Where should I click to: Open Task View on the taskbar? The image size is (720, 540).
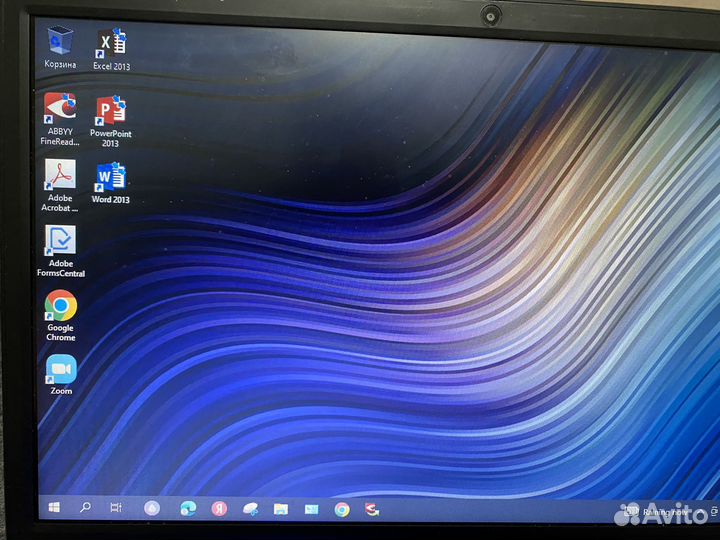[x=116, y=508]
